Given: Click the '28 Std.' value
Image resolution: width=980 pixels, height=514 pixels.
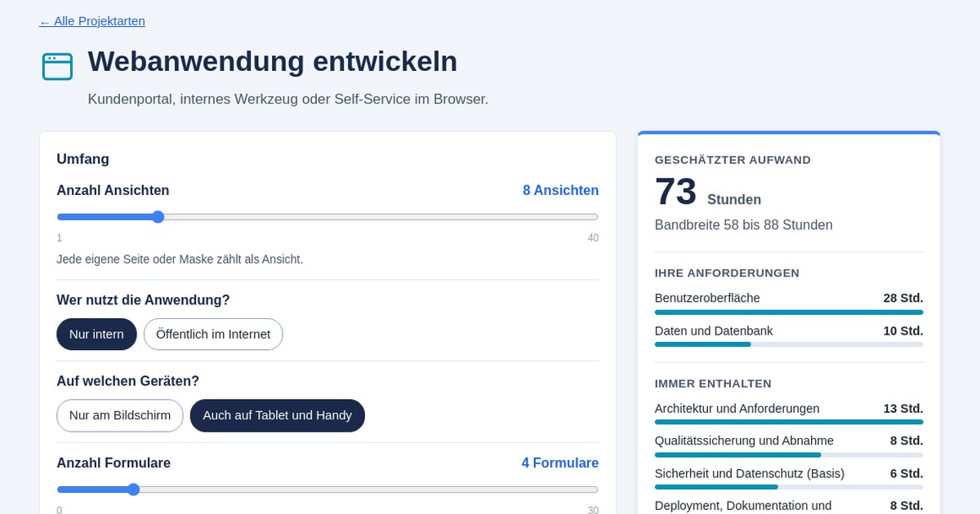Looking at the screenshot, I should [x=903, y=298].
